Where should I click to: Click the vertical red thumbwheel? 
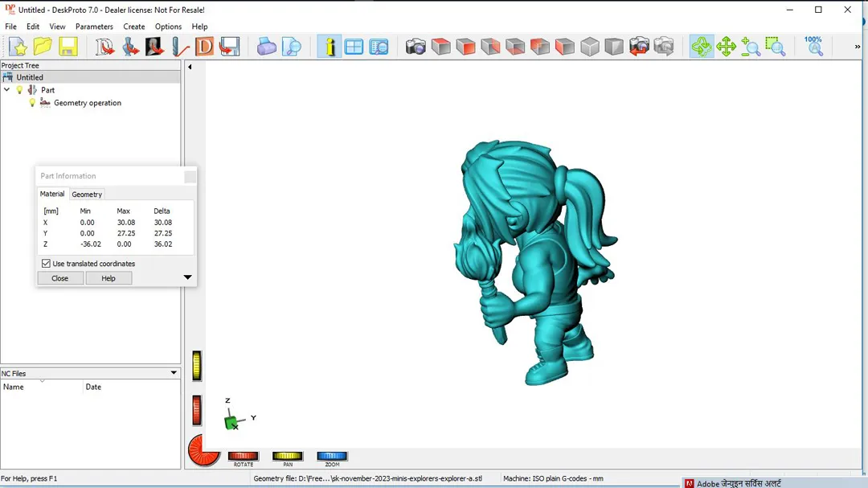tap(197, 411)
